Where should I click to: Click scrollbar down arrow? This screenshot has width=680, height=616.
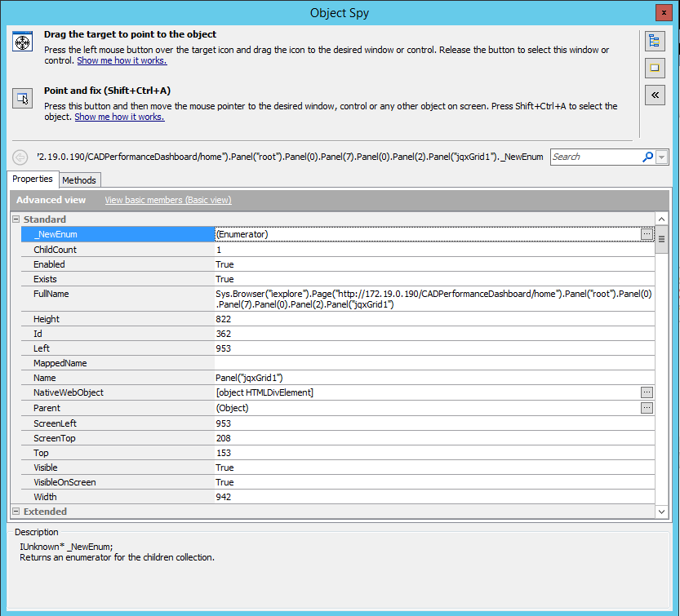pos(661,512)
